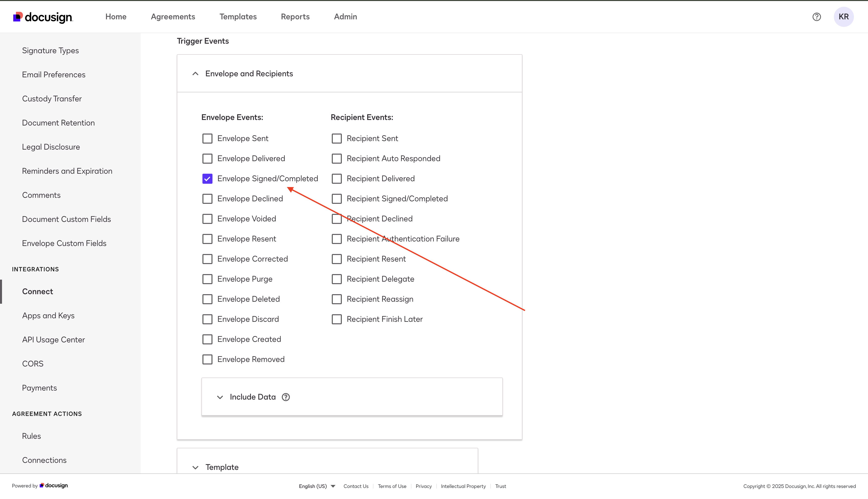868x499 pixels.
Task: Open Envelope Custom Fields settings
Action: (x=64, y=243)
